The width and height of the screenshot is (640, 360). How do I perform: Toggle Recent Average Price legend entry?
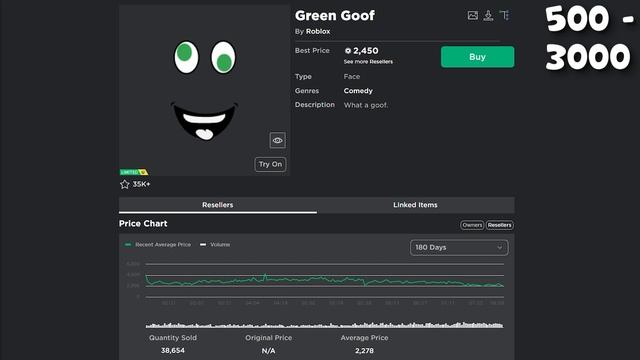point(158,244)
